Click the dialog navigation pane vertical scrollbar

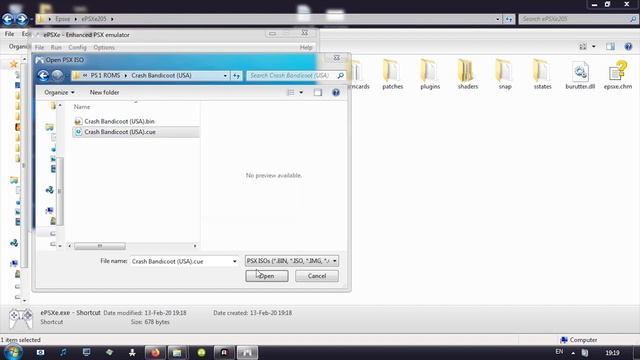coord(60,191)
